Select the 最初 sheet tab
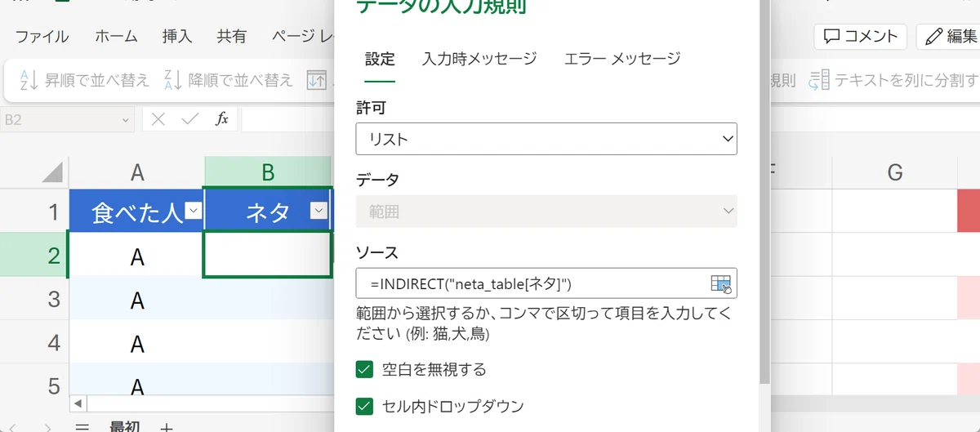Screen dimensions: 980x432 tap(127, 426)
